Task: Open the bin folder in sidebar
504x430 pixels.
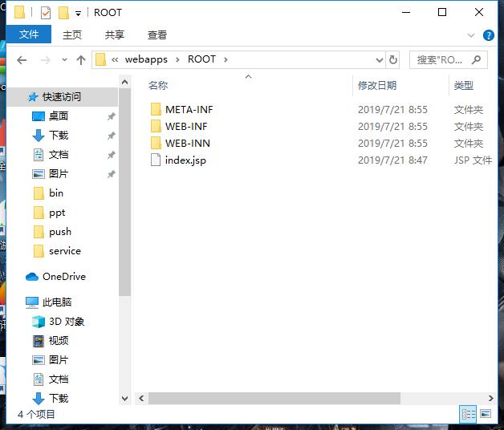Action: tap(56, 193)
